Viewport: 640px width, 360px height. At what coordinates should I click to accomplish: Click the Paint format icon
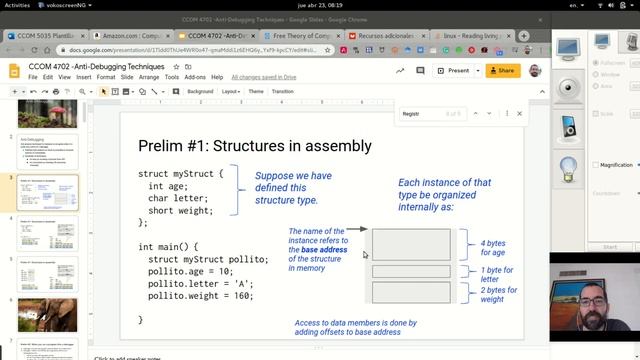pos(67,91)
